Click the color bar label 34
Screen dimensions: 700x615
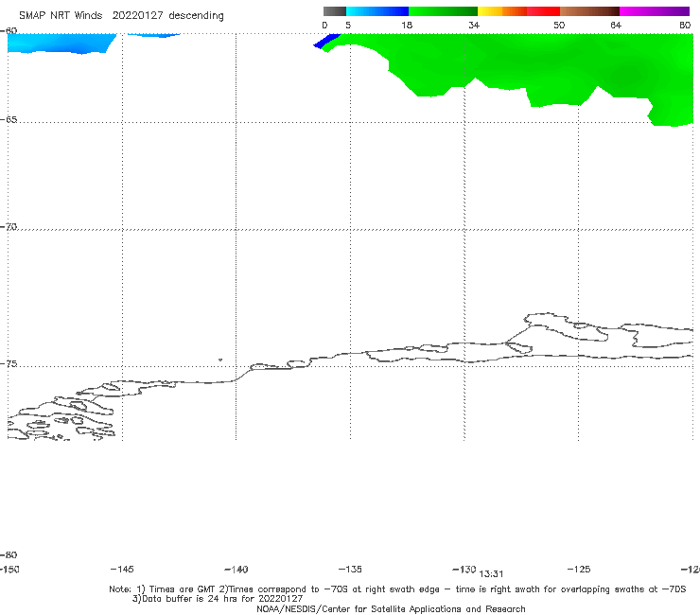coord(474,25)
